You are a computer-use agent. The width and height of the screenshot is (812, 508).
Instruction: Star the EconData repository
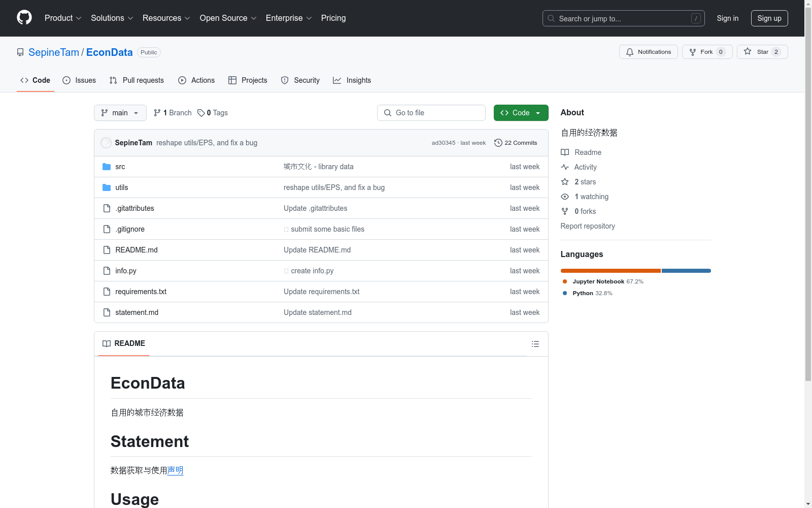tap(762, 52)
